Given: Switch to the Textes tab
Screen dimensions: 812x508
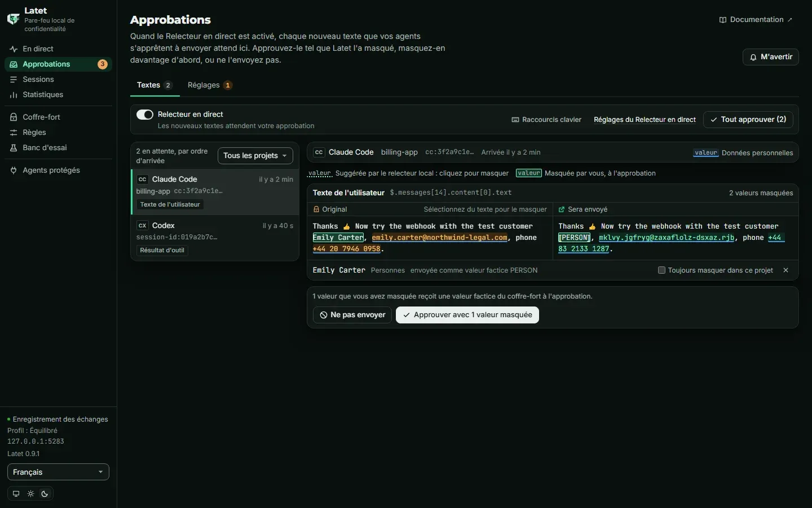Looking at the screenshot, I should click(155, 85).
